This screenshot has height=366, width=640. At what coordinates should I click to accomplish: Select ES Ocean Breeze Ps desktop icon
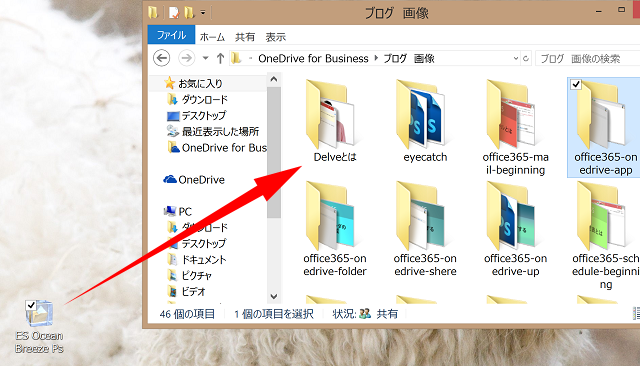coord(39,326)
